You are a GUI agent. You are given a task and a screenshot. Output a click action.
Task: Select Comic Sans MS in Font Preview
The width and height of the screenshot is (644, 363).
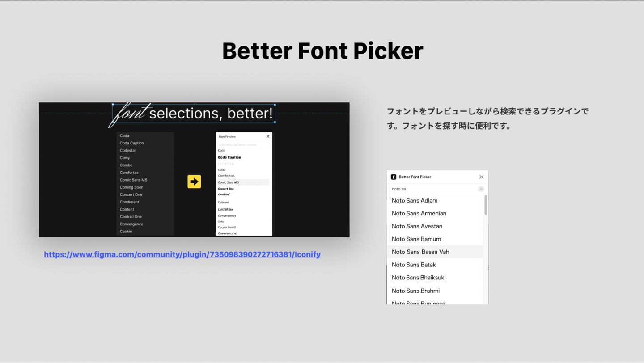[229, 182]
